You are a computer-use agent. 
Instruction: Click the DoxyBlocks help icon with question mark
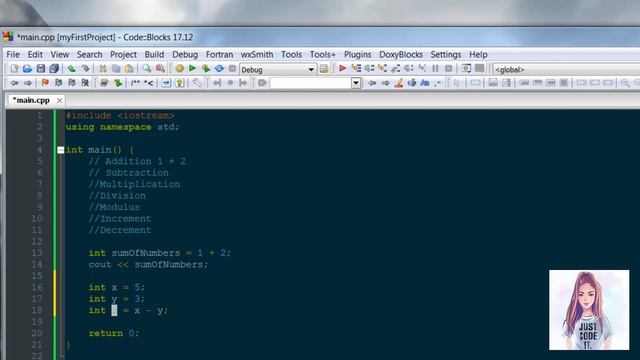[x=179, y=83]
